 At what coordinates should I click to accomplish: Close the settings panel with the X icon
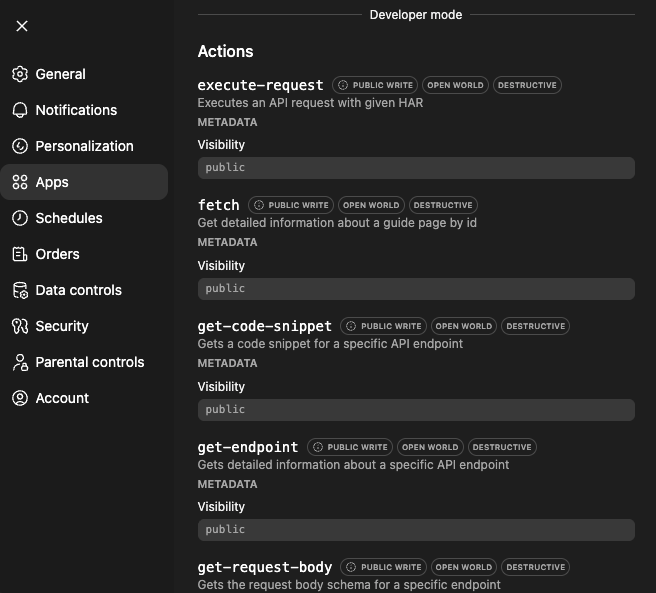[22, 26]
